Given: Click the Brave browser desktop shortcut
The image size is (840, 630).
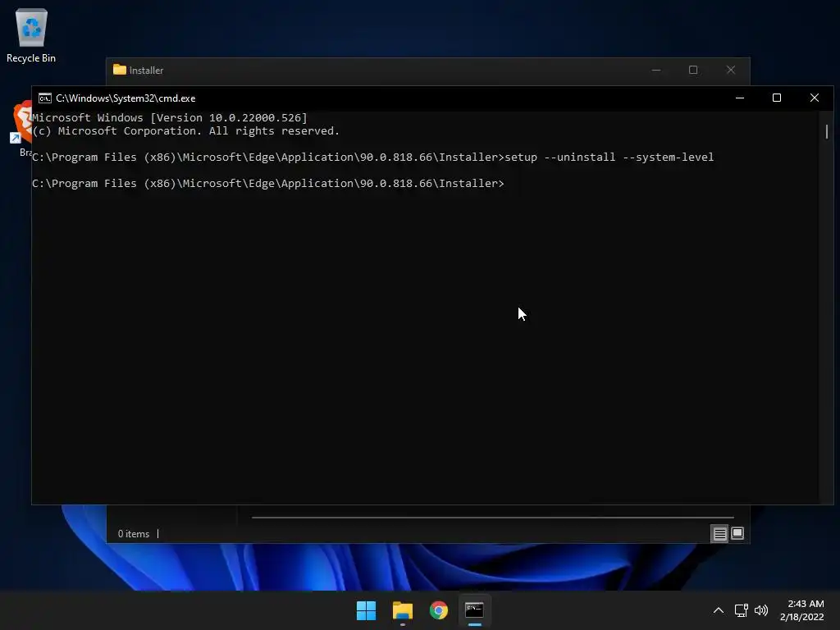Looking at the screenshot, I should (x=22, y=129).
